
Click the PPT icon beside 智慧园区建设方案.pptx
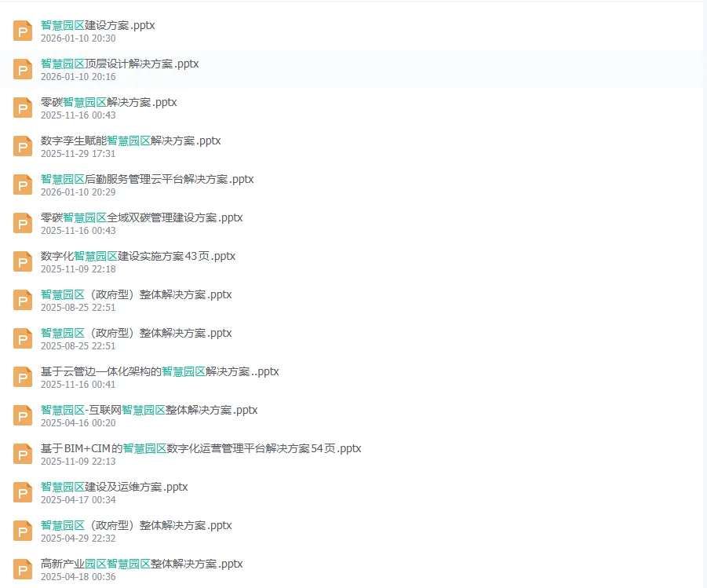tap(22, 31)
